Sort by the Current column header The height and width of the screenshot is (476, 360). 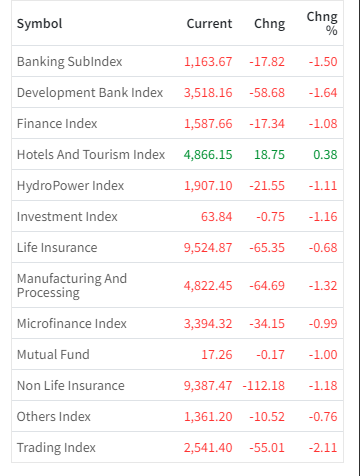click(x=209, y=24)
